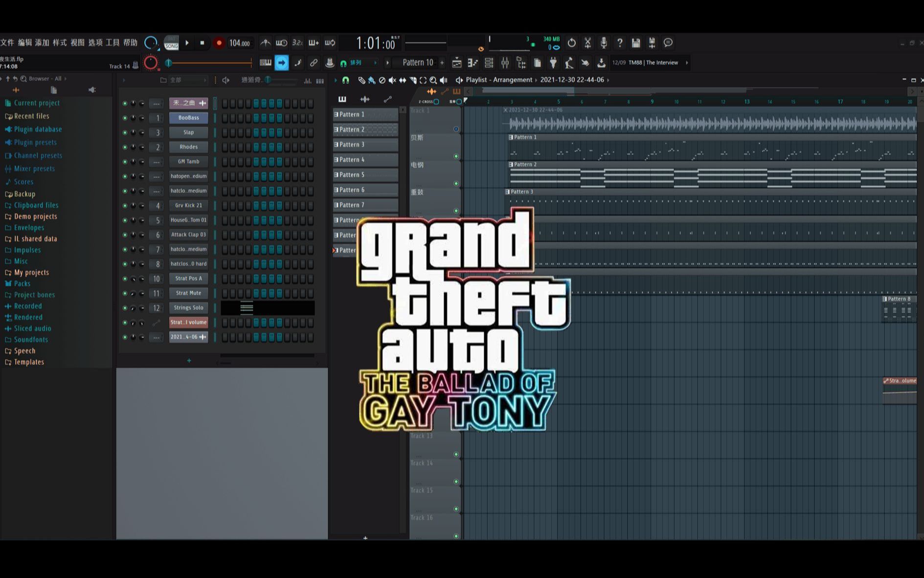The height and width of the screenshot is (578, 924).
Task: Open the metronome toggle icon
Action: (265, 43)
